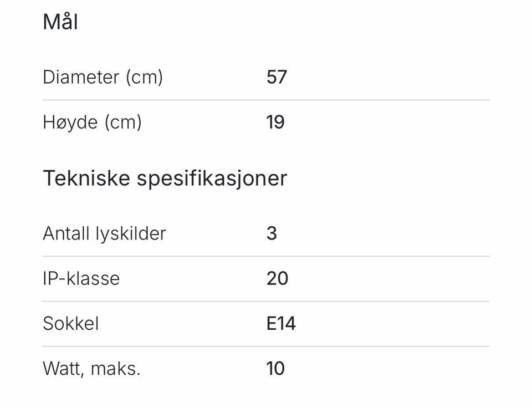Click the divider line below Antall lyskilder row
This screenshot has width=532, height=408.
tap(266, 256)
